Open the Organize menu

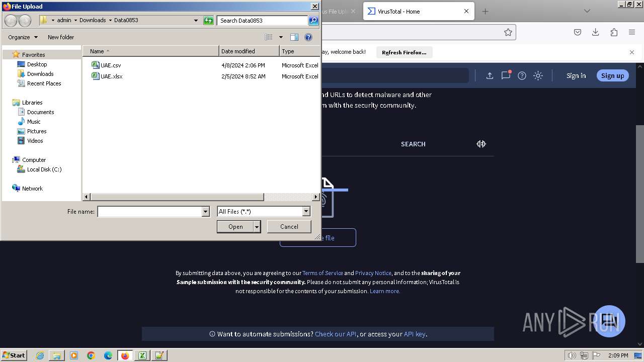[23, 37]
